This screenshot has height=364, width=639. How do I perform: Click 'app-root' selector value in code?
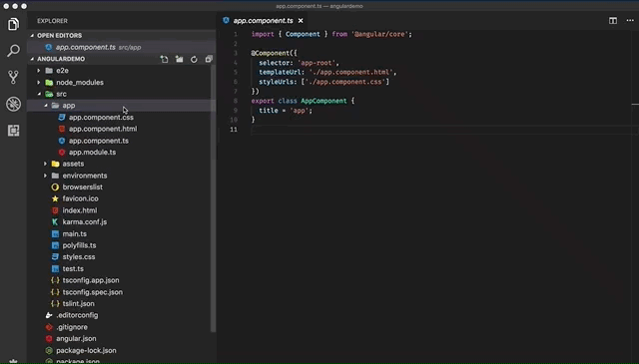pyautogui.click(x=317, y=63)
